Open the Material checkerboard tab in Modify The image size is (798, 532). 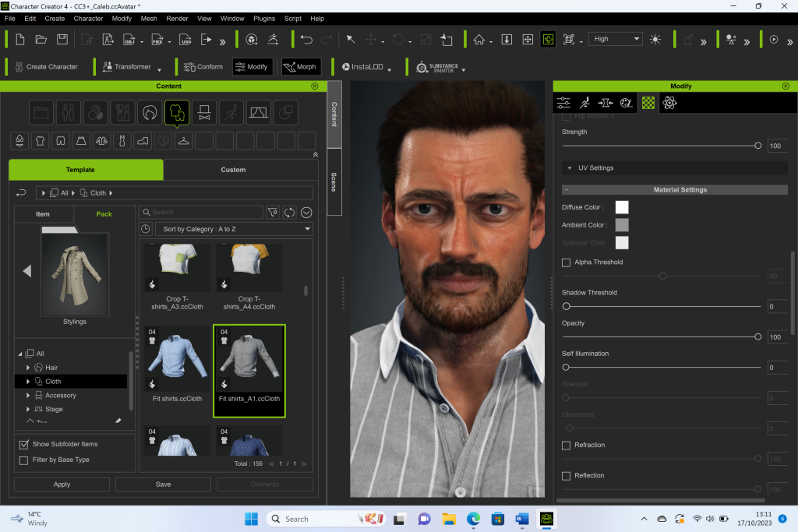click(648, 103)
